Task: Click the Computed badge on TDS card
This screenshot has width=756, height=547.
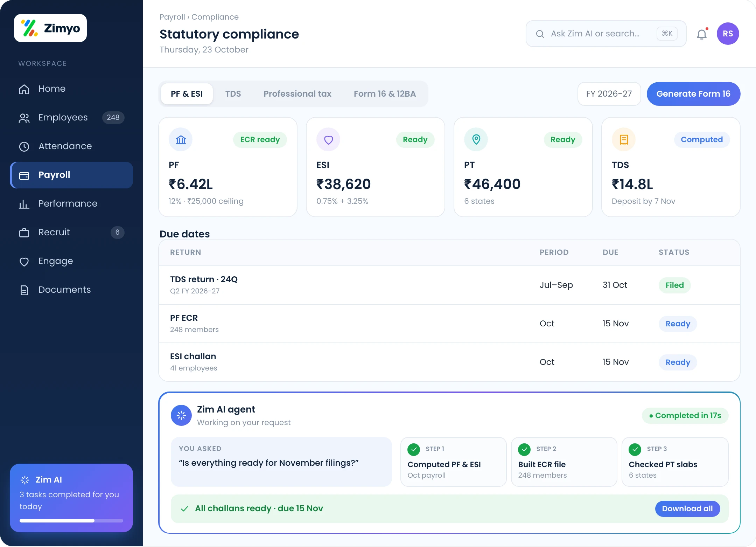Action: [702, 139]
